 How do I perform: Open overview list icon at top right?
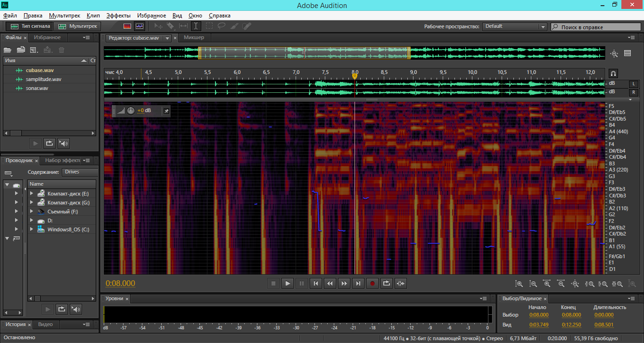(x=627, y=53)
